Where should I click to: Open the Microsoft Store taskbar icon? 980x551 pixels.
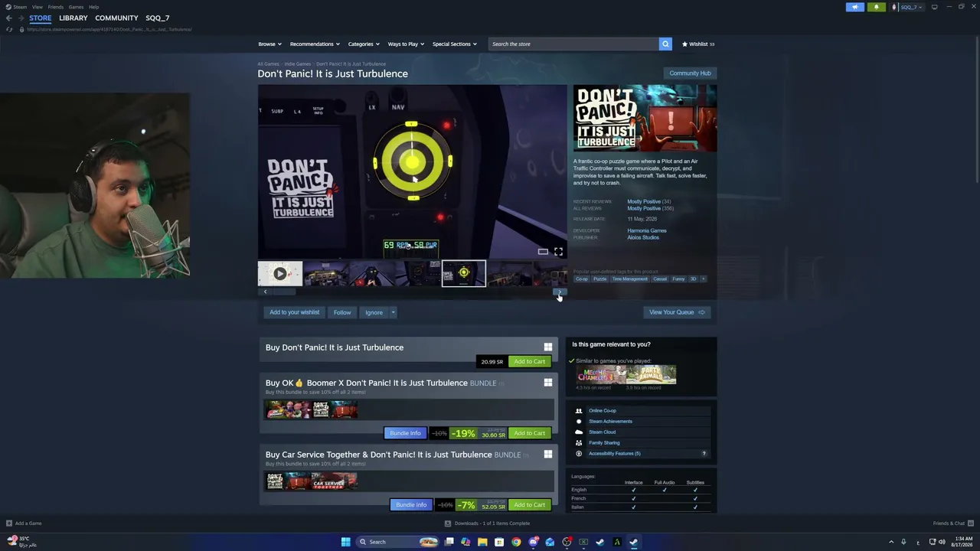499,542
